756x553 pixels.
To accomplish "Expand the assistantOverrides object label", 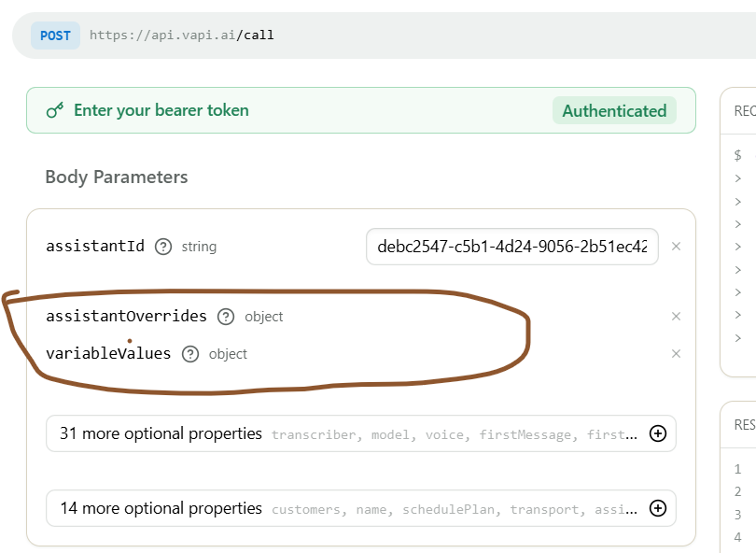I will pos(126,316).
